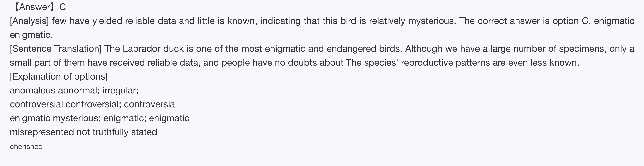Image resolution: width=644 pixels, height=166 pixels.
Task: Click the word "anomalous" in options list
Action: pyautogui.click(x=33, y=90)
